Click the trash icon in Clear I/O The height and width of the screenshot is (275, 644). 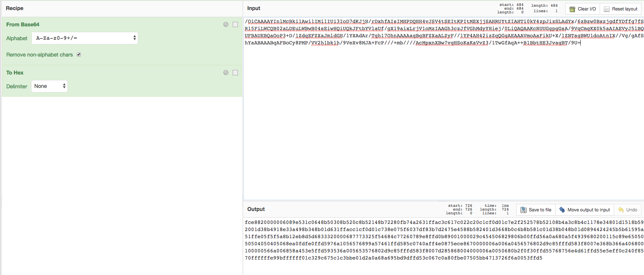pyautogui.click(x=572, y=9)
